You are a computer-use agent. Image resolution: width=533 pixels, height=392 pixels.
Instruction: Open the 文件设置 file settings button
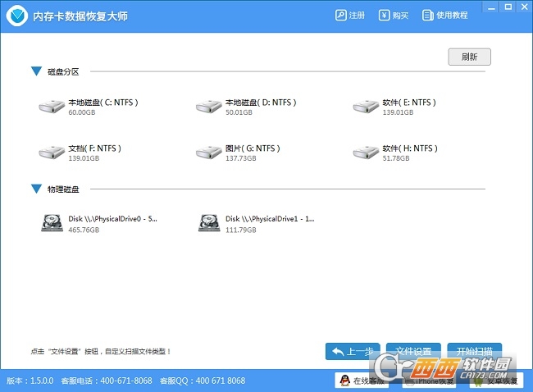tap(413, 351)
